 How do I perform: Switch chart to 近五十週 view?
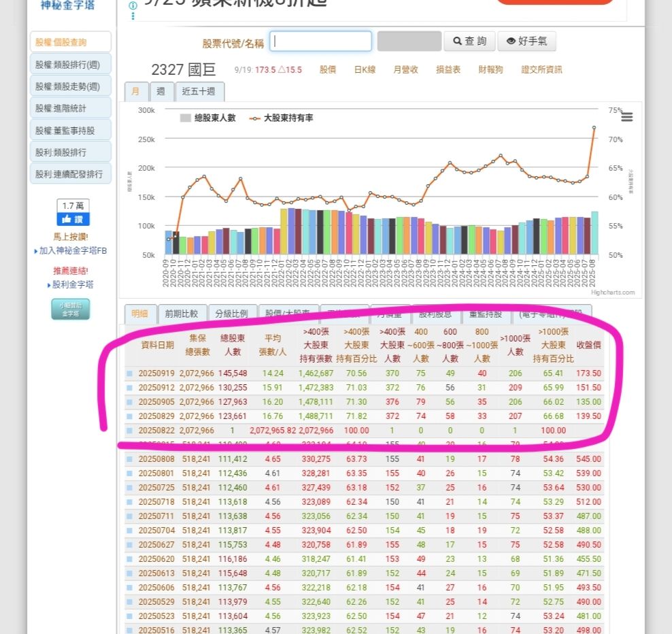point(199,92)
